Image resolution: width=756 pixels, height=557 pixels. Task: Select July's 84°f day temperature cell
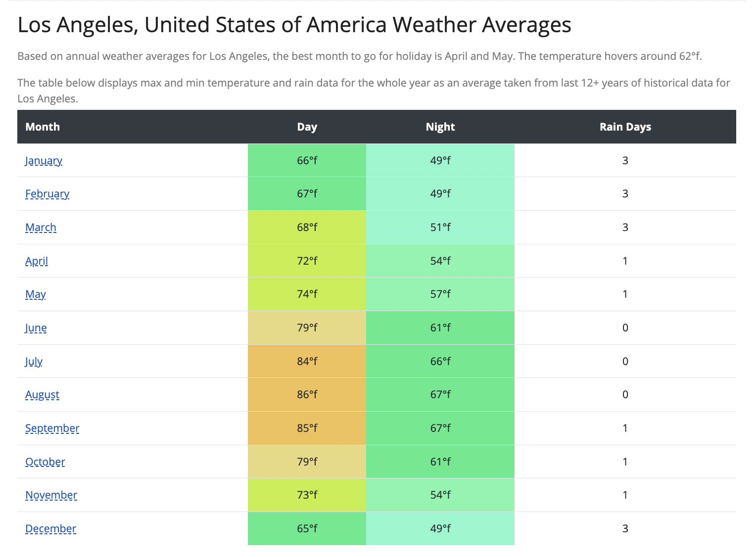pos(307,361)
